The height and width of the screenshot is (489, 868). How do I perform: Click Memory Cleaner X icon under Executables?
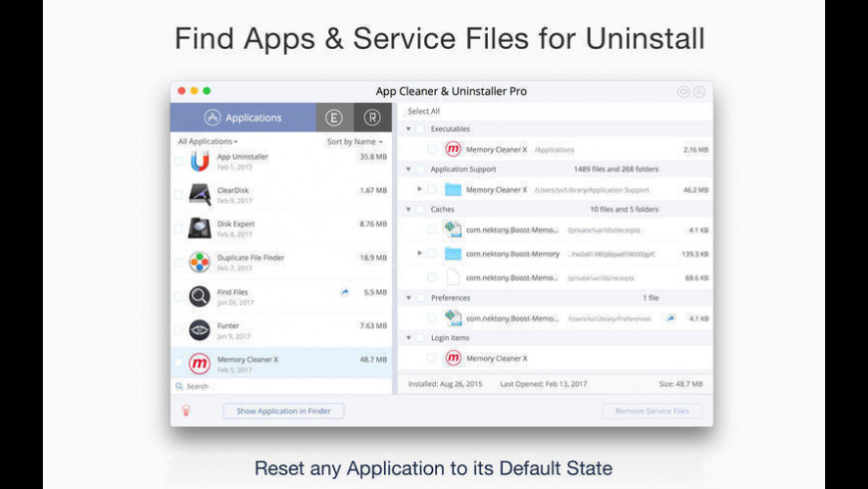click(453, 149)
